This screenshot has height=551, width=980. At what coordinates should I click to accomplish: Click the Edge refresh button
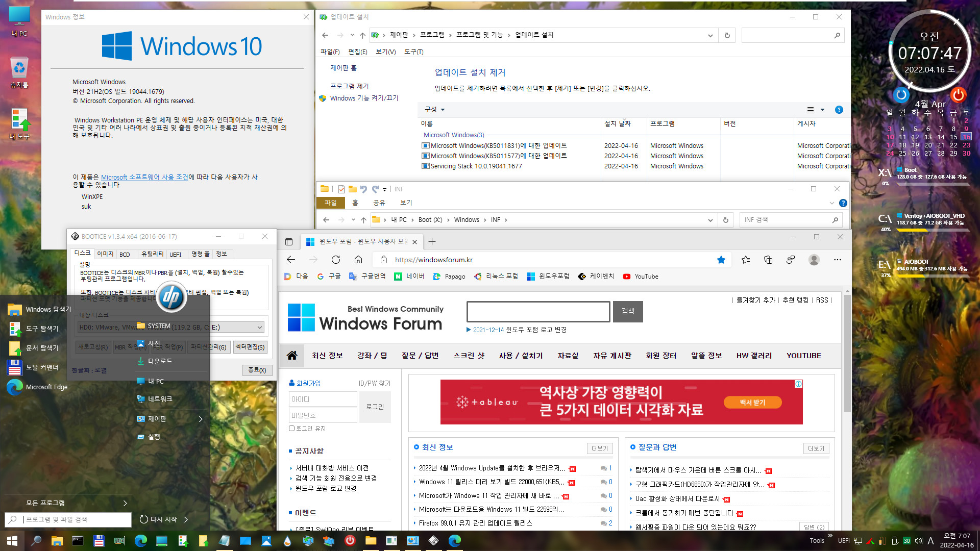[336, 260]
